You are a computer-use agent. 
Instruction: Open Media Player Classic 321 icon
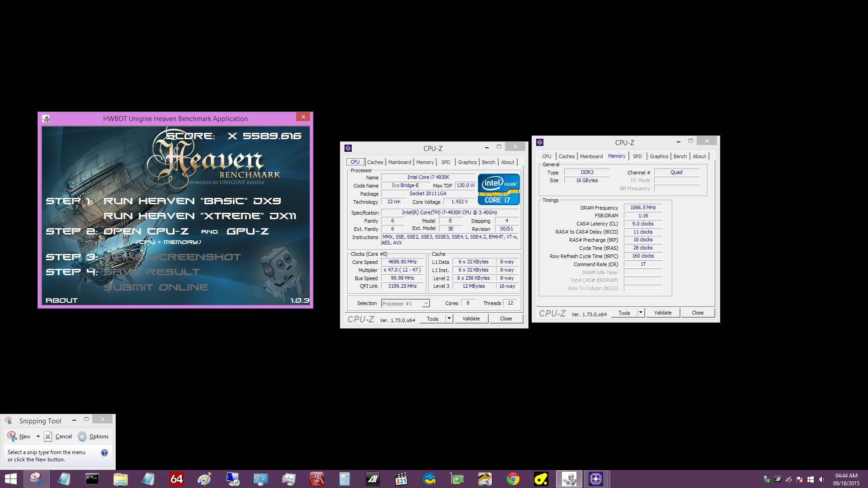coord(401,479)
